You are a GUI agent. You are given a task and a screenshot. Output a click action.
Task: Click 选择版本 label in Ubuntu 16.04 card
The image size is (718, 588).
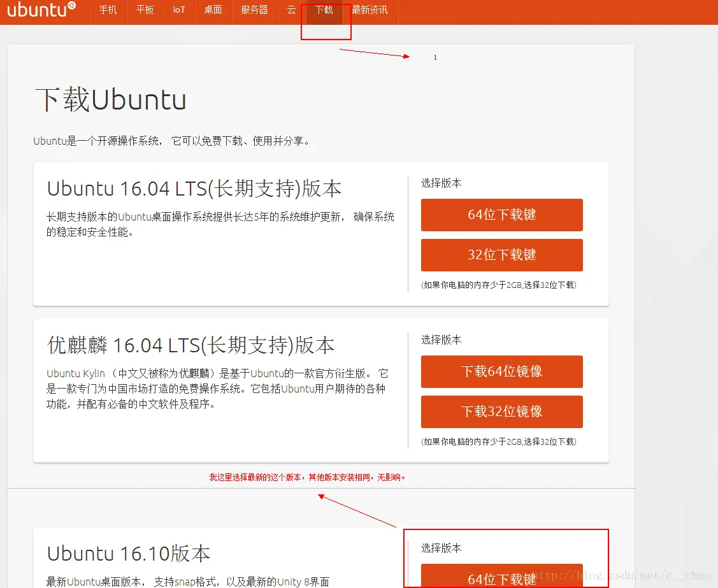442,183
